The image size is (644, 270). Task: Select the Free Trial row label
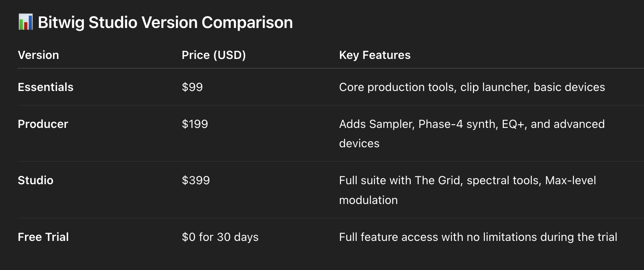click(x=43, y=237)
